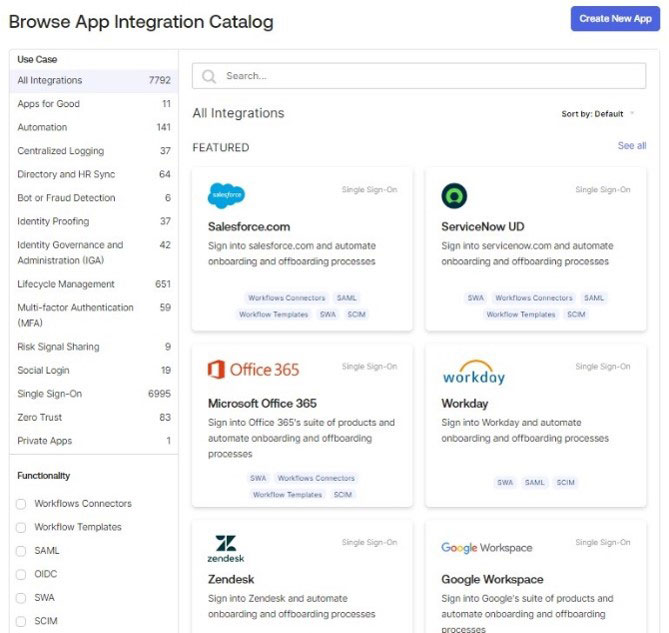The height and width of the screenshot is (633, 669).
Task: Check the SAML functionality filter
Action: click(x=21, y=551)
